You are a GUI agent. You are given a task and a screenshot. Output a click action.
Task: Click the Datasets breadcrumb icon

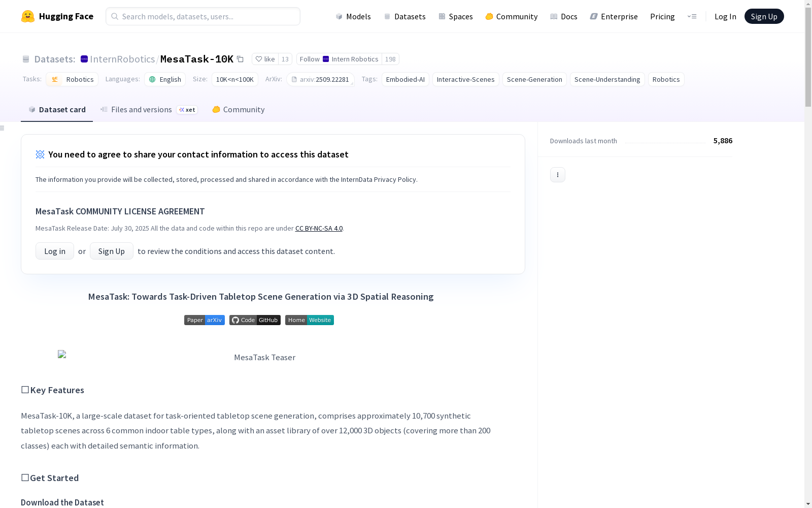(x=26, y=59)
